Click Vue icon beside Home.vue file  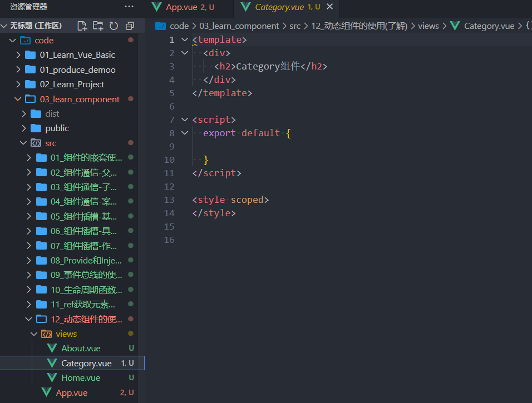[52, 378]
